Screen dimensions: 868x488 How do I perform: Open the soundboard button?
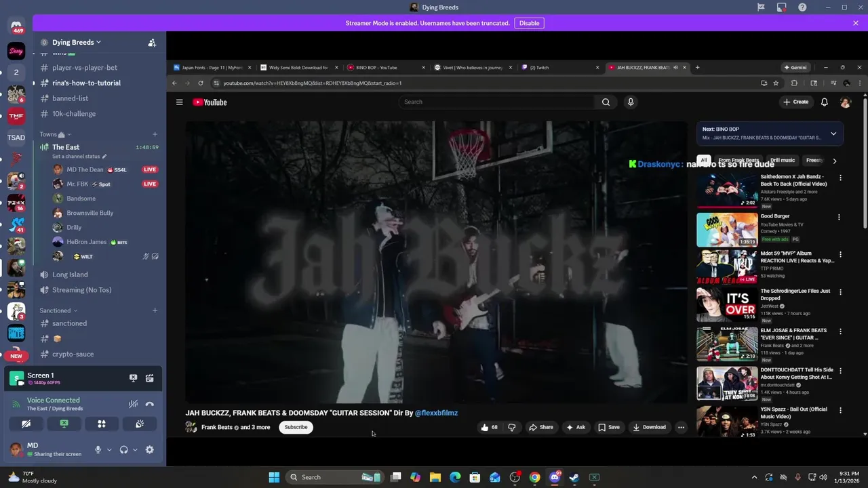click(x=139, y=424)
